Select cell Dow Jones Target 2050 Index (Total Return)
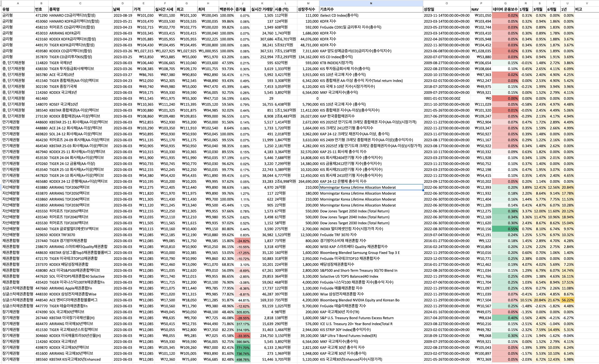 (x=371, y=211)
